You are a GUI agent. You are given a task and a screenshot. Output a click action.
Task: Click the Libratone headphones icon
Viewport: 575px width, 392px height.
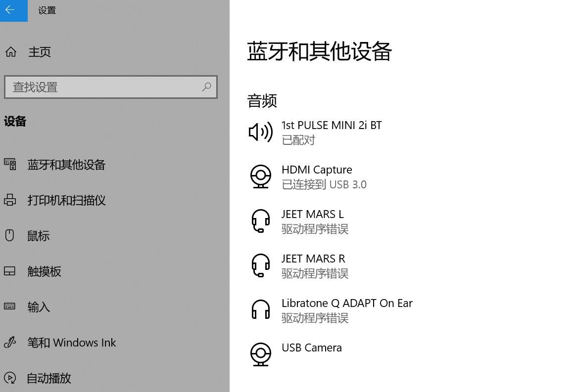[261, 309]
